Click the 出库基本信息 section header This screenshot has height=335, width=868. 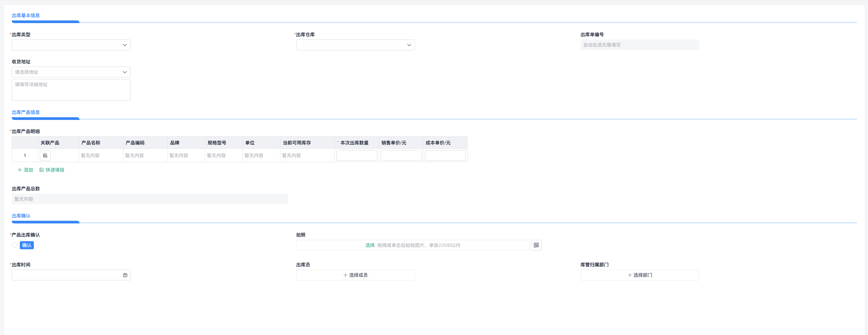[x=25, y=15]
